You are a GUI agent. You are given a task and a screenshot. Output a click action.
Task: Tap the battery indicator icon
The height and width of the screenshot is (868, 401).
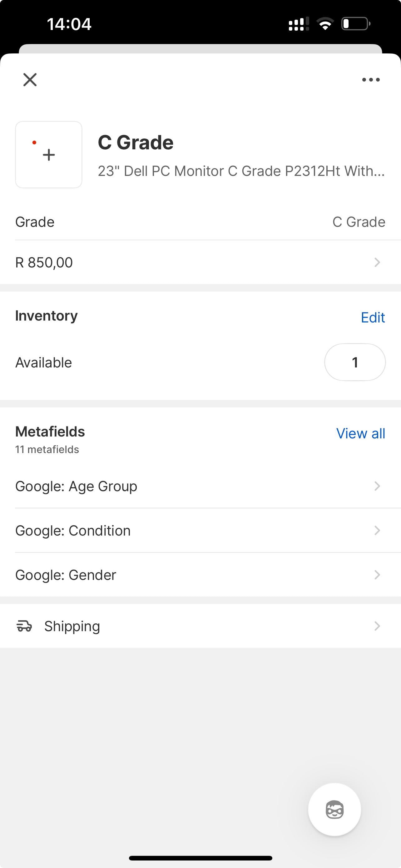(355, 24)
